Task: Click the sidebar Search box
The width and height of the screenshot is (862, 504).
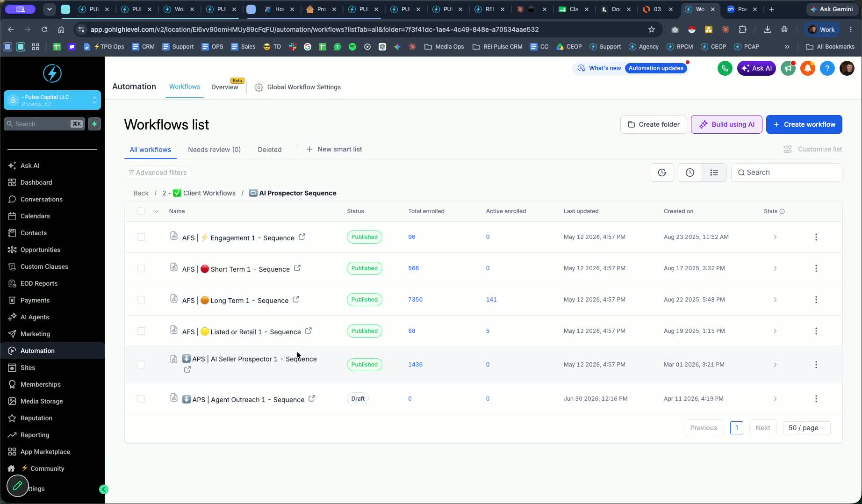Action: [x=44, y=124]
